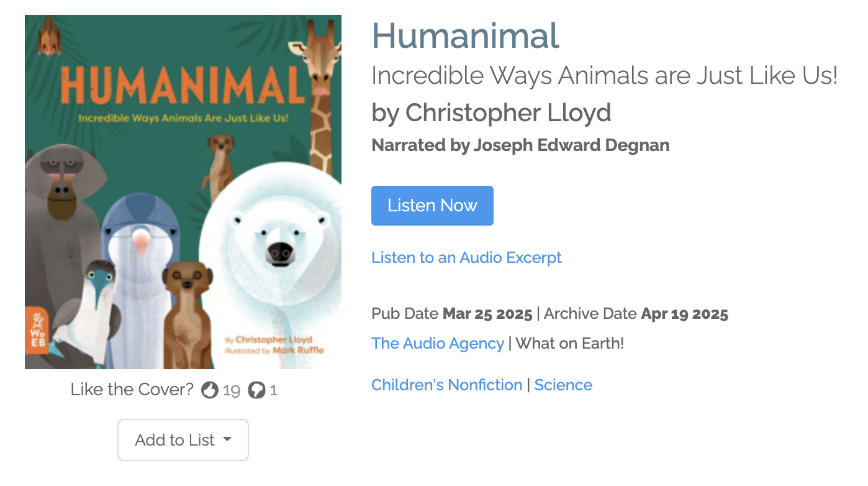The height and width of the screenshot is (486, 868).
Task: Click the Humanimal book cover image
Action: click(x=183, y=192)
